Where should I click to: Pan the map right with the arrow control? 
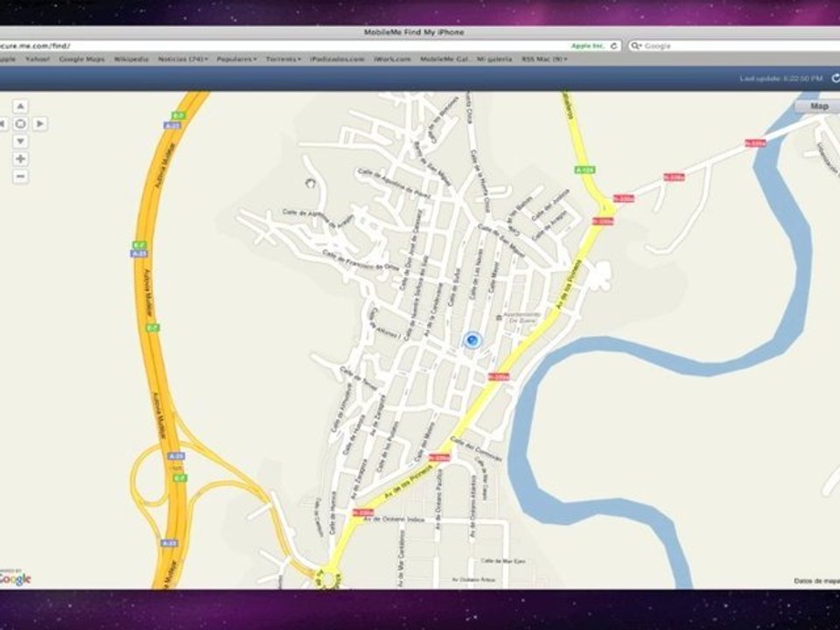click(39, 123)
